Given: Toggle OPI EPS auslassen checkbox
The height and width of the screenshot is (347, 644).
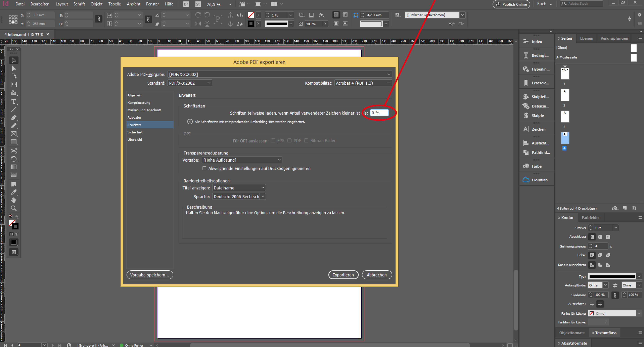Looking at the screenshot, I should tap(272, 141).
